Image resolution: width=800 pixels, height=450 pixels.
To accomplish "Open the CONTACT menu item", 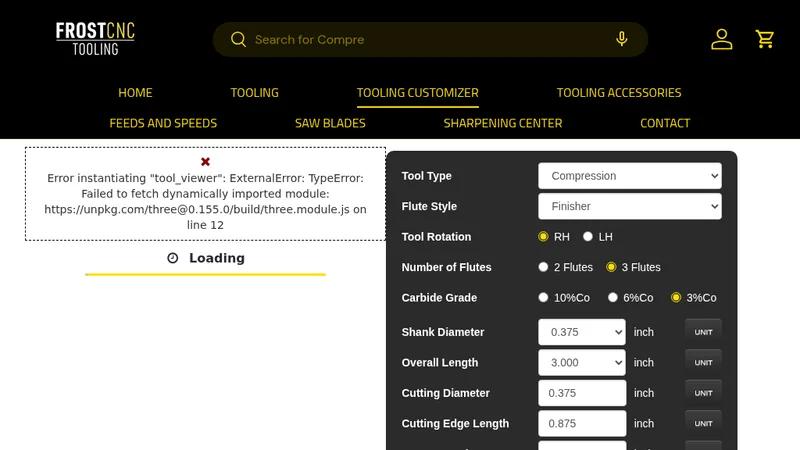I will (665, 123).
